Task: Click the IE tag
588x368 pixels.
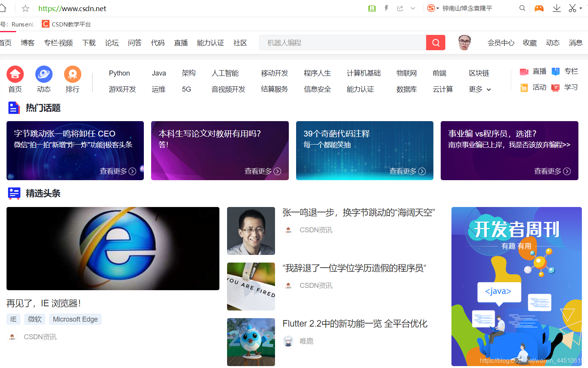Action: 13,319
